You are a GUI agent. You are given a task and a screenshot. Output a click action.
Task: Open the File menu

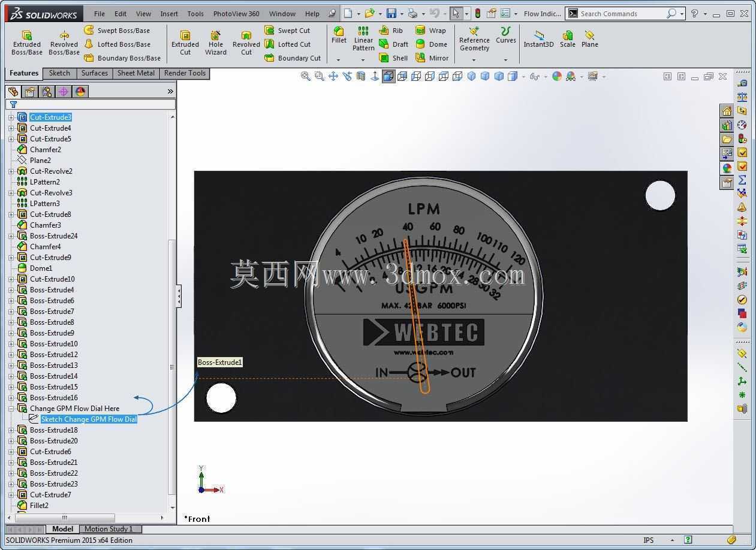tap(100, 13)
